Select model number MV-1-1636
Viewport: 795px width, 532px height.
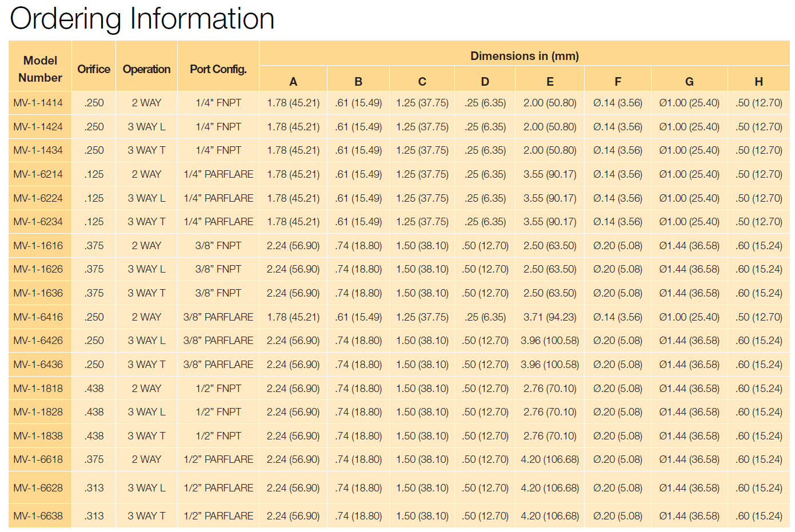click(x=38, y=293)
